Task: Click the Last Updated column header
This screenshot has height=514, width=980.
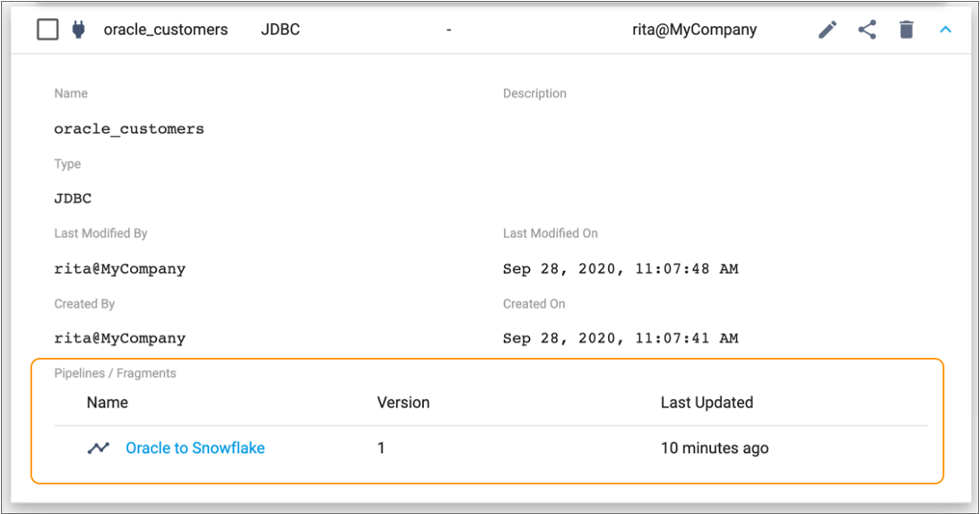Action: click(707, 402)
